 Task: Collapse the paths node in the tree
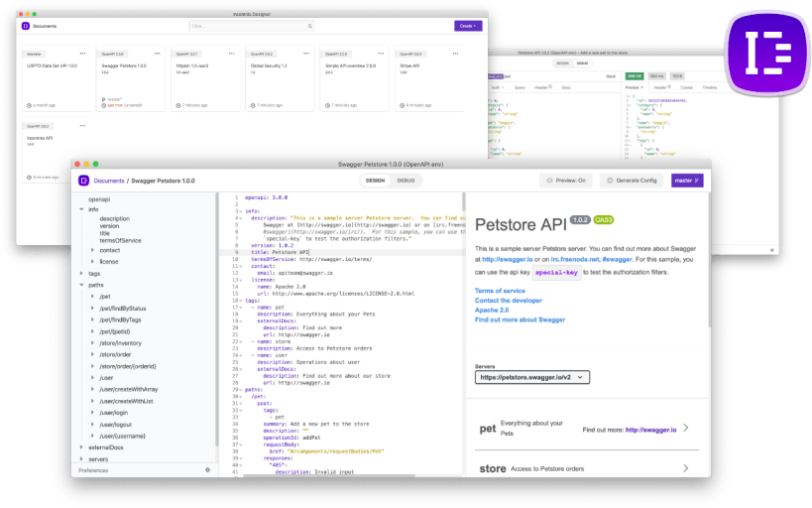pos(81,285)
